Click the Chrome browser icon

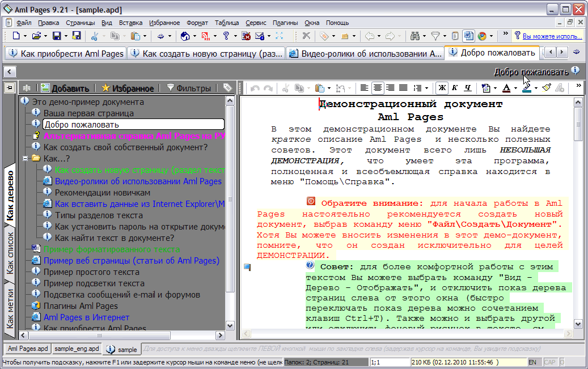482,36
